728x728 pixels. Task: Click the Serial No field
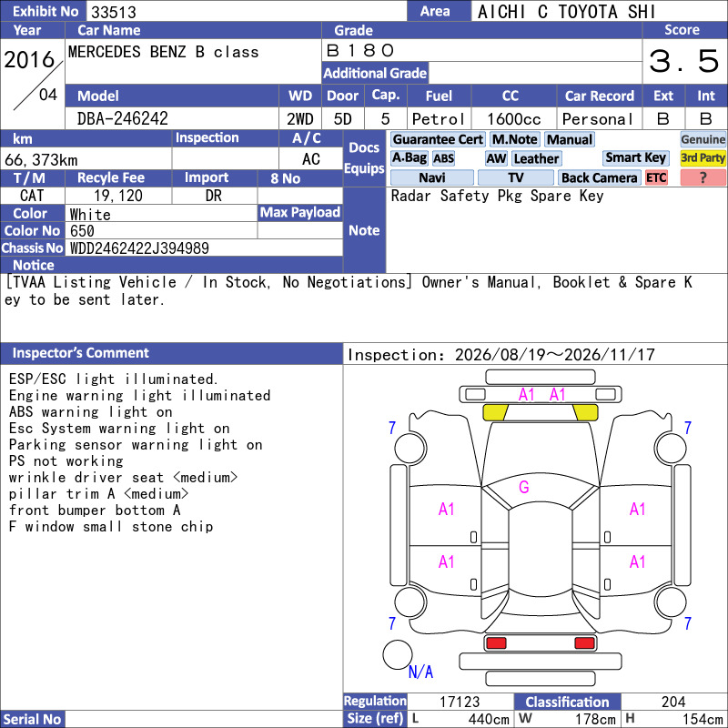pyautogui.click(x=203, y=719)
